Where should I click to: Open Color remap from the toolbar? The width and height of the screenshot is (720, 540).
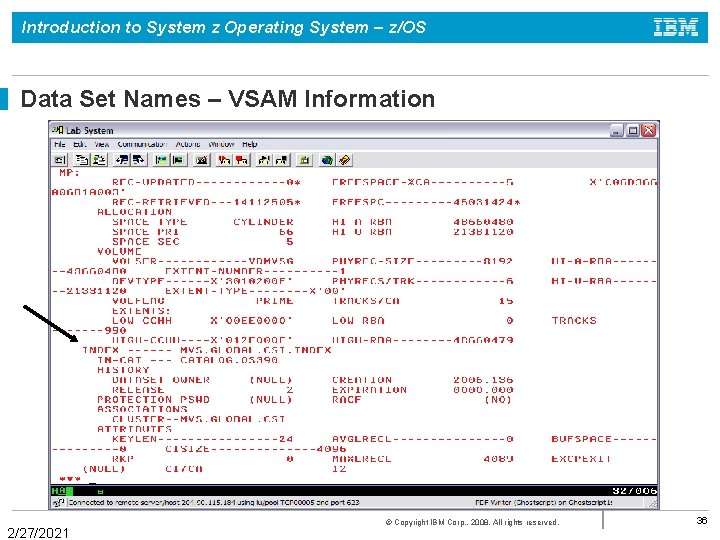(179, 160)
